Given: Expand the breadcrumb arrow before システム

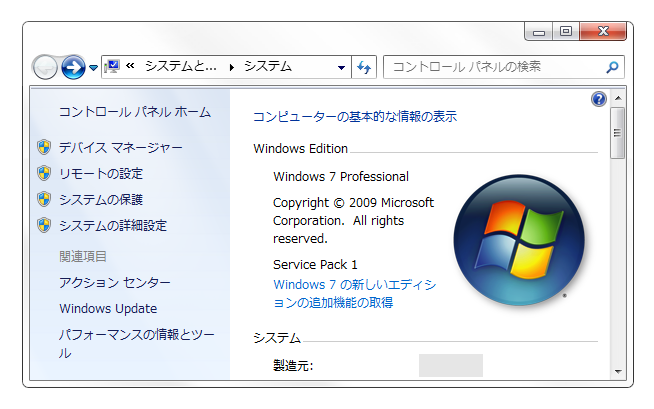Looking at the screenshot, I should [x=232, y=67].
